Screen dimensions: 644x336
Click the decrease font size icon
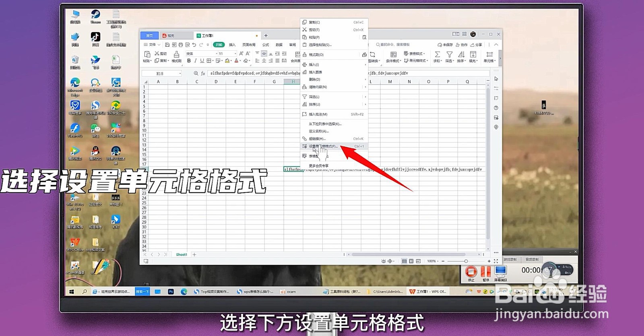click(x=248, y=54)
